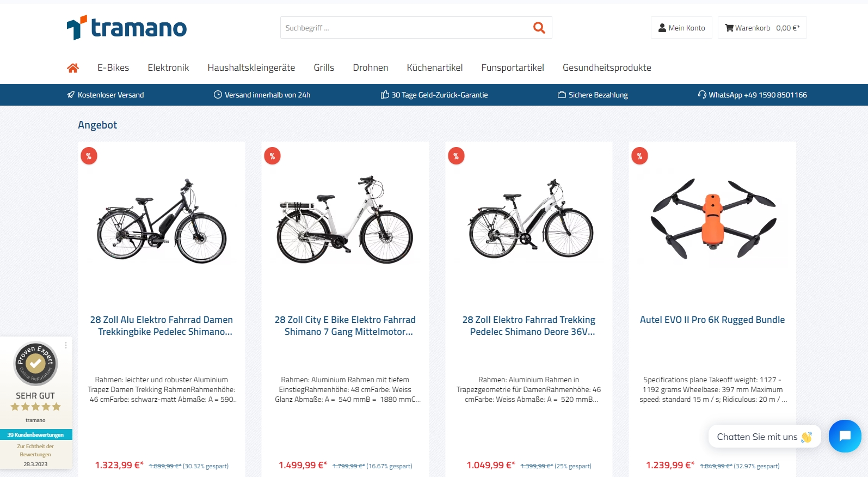Click the silver Trekking Pedelec image
This screenshot has height=477, width=868.
[531, 219]
